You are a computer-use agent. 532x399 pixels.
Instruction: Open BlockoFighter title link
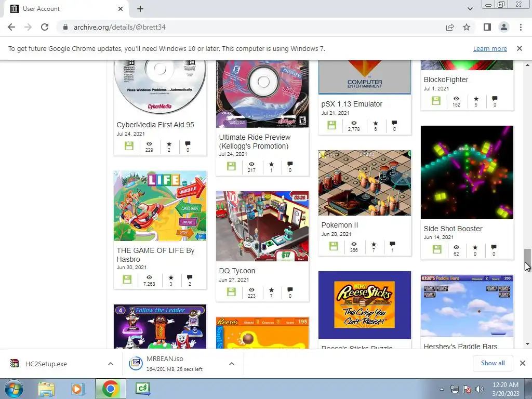coord(446,79)
